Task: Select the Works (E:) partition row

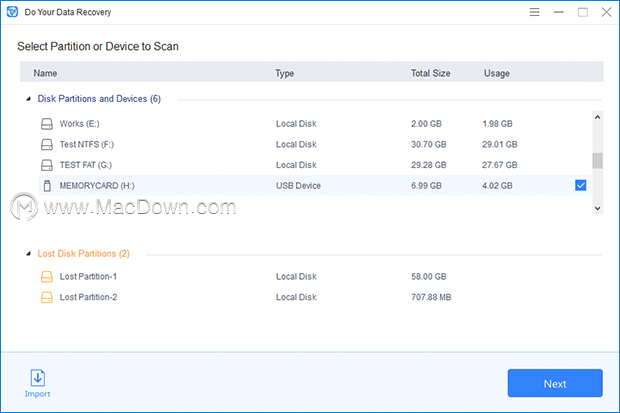Action: (x=315, y=124)
